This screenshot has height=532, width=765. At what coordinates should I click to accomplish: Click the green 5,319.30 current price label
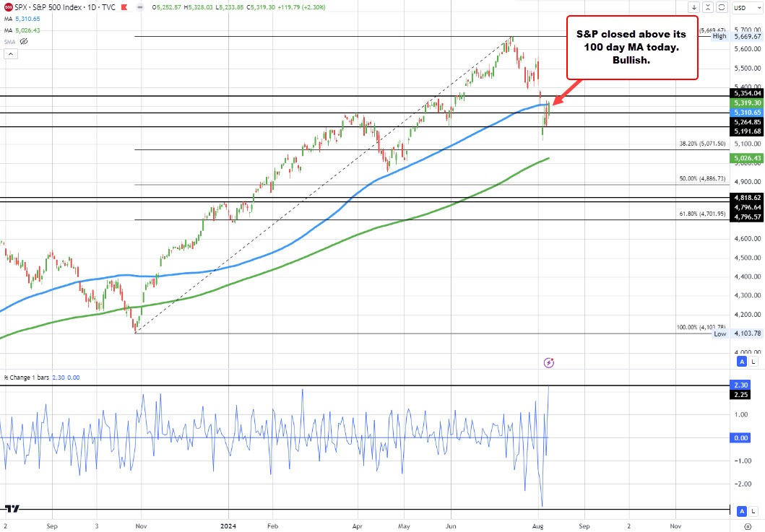(745, 103)
